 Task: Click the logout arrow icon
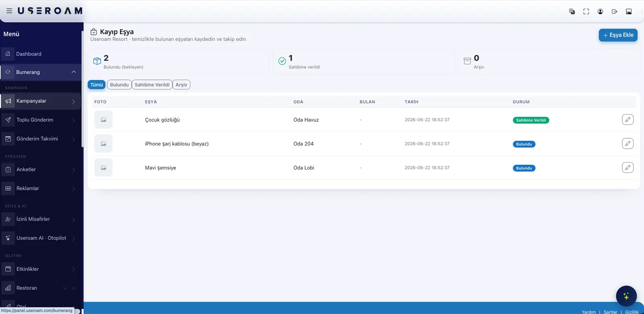614,11
